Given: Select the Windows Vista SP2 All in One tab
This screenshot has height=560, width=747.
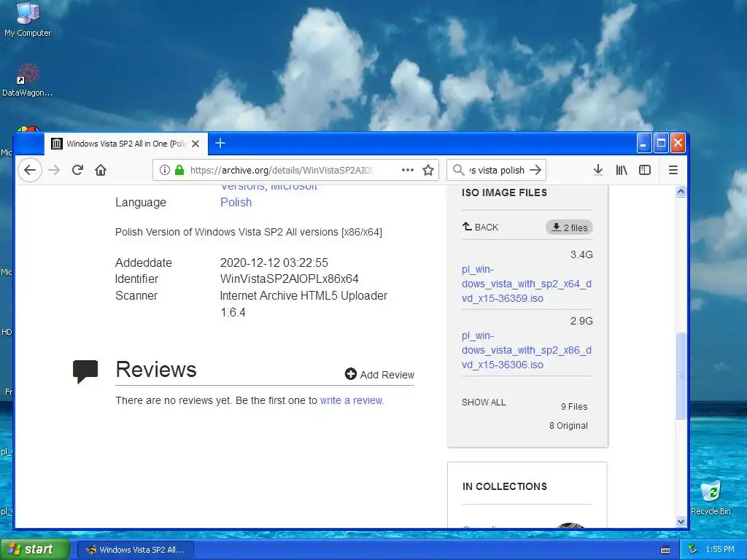Looking at the screenshot, I should coord(126,144).
